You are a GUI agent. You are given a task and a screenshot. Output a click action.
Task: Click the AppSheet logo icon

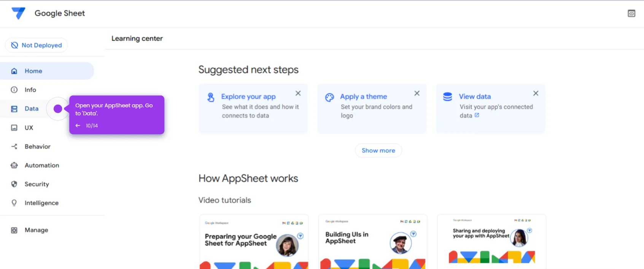coord(18,13)
